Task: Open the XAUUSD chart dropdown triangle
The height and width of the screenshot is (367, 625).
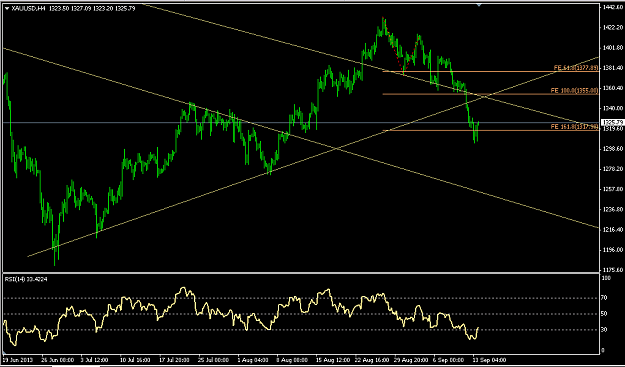Action: coord(7,8)
